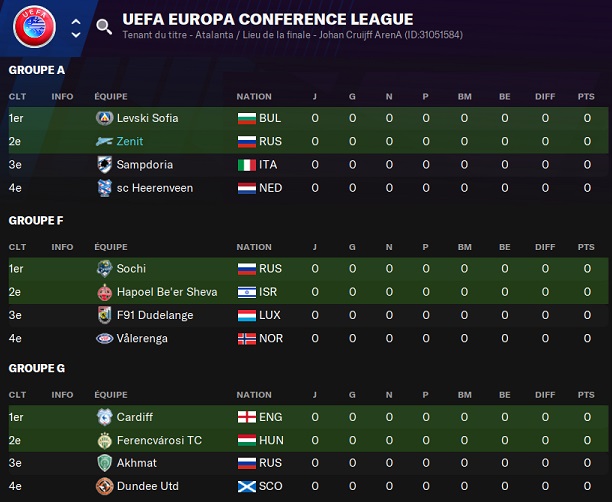
Task: Open the Vålerenga team link
Action: [x=143, y=339]
